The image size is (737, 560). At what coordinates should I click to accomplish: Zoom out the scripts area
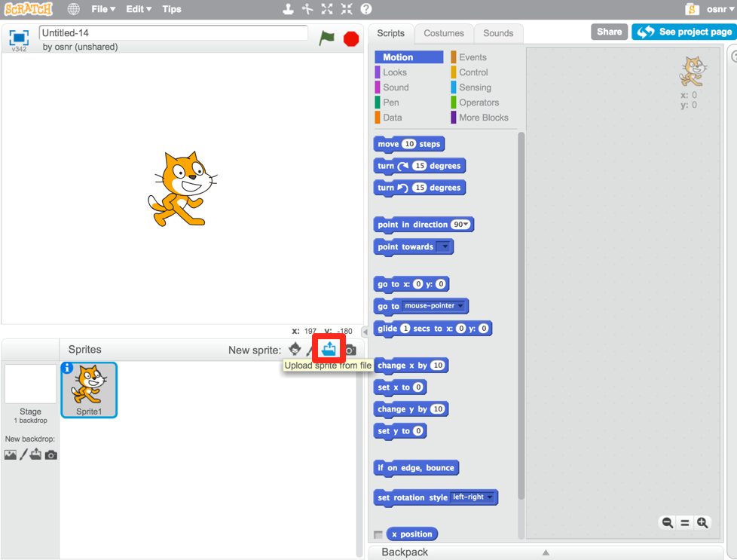[x=668, y=522]
